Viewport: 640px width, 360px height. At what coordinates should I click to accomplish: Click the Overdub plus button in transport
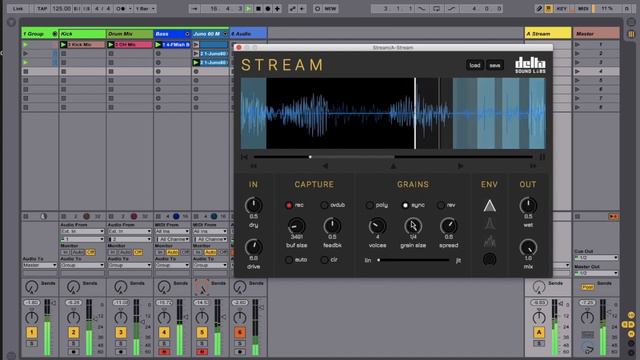278,9
